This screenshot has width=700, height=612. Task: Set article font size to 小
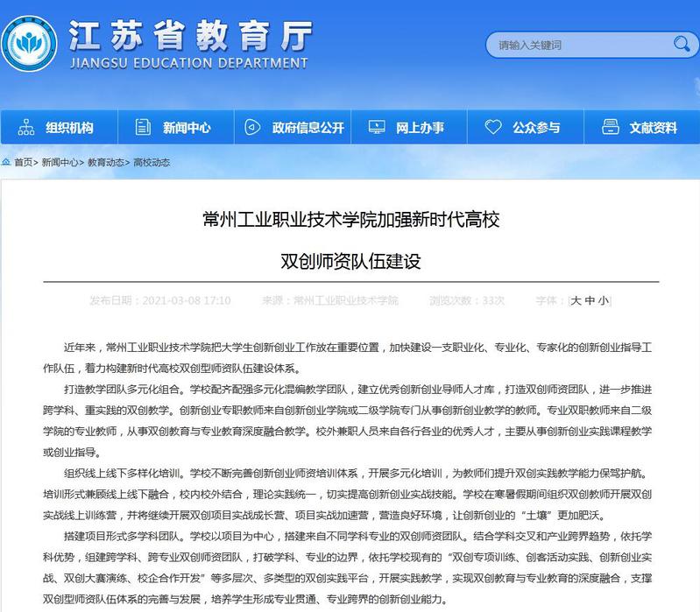pyautogui.click(x=603, y=300)
